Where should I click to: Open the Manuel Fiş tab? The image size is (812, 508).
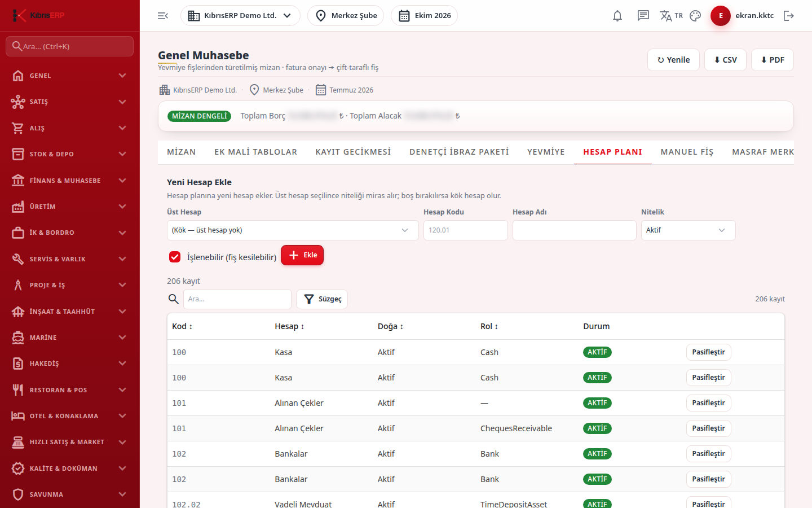coord(687,152)
